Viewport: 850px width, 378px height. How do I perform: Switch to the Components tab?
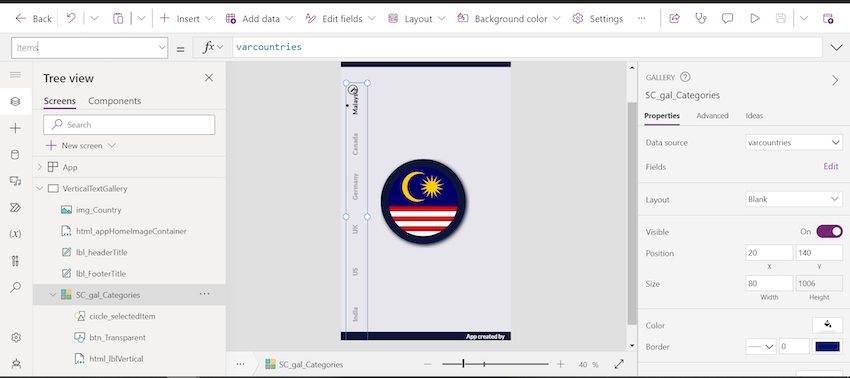114,101
